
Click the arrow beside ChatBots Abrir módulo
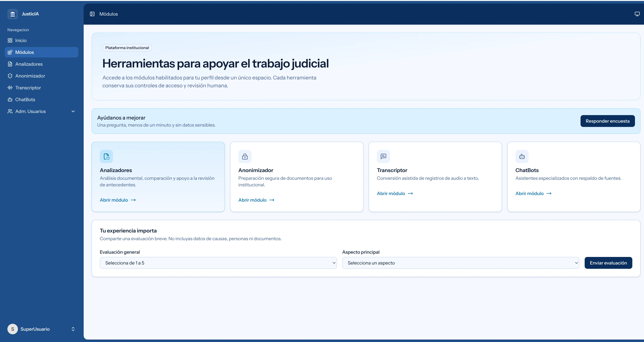point(549,193)
